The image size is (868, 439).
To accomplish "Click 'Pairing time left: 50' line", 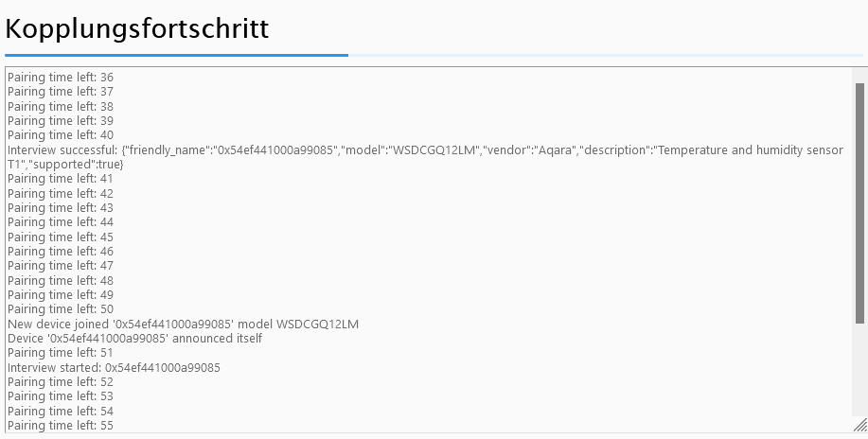I will point(61,309).
